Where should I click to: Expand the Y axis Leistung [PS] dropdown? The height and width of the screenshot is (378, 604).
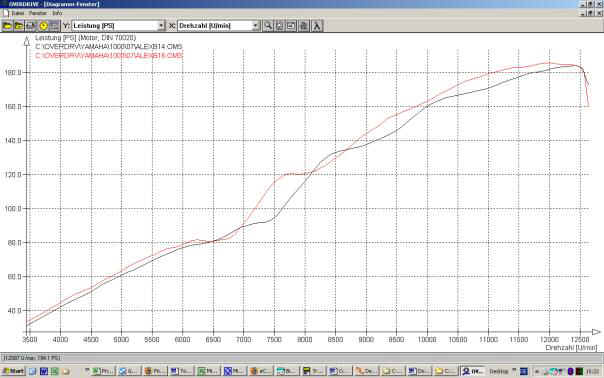[x=161, y=26]
